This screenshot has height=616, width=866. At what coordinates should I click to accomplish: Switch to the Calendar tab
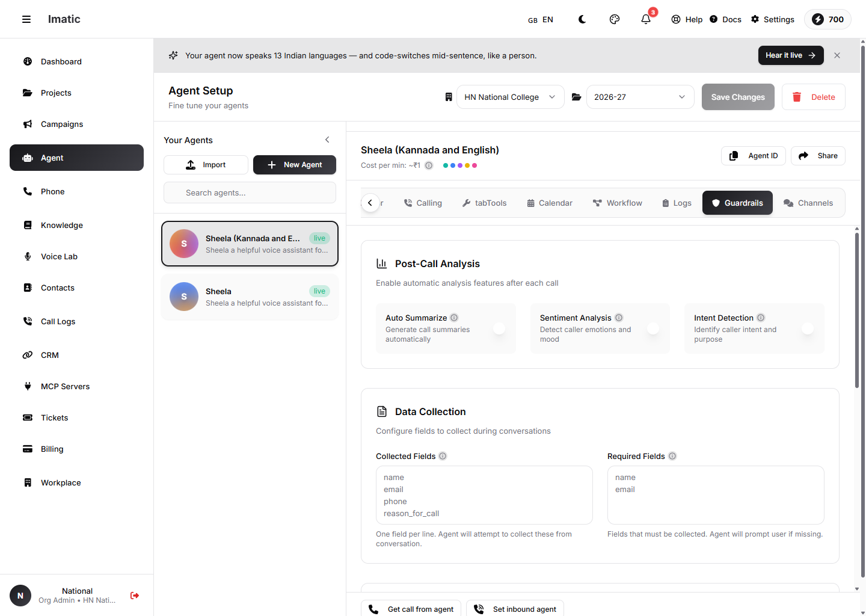point(550,203)
